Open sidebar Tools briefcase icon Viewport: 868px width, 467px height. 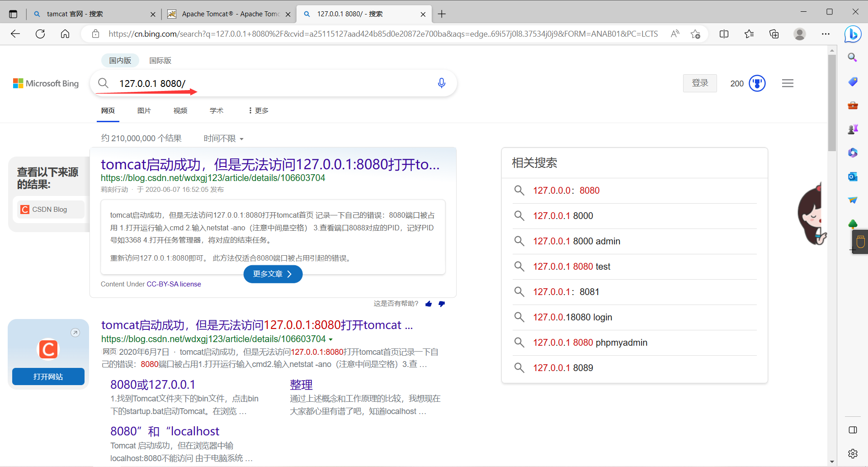(x=853, y=105)
